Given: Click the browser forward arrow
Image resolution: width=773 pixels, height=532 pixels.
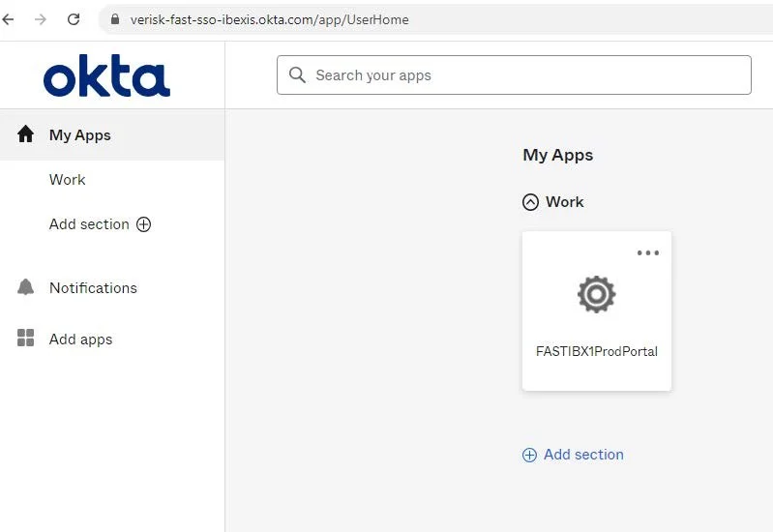Looking at the screenshot, I should (x=41, y=19).
